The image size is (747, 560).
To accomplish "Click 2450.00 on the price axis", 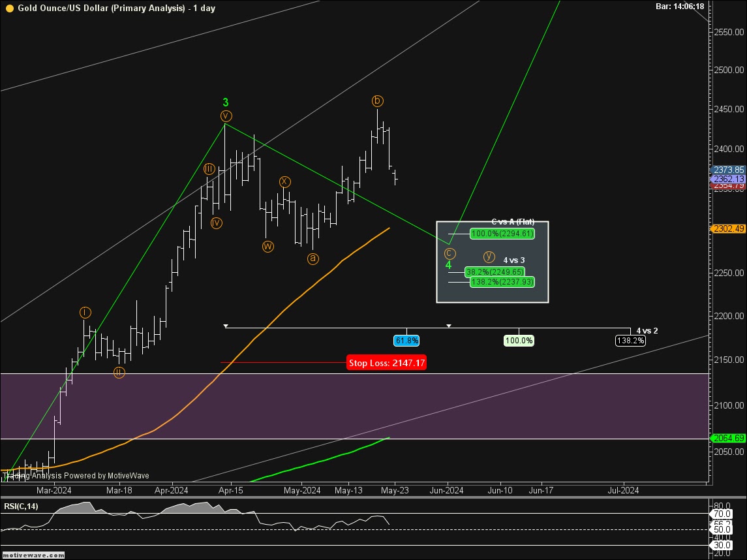I will (729, 108).
